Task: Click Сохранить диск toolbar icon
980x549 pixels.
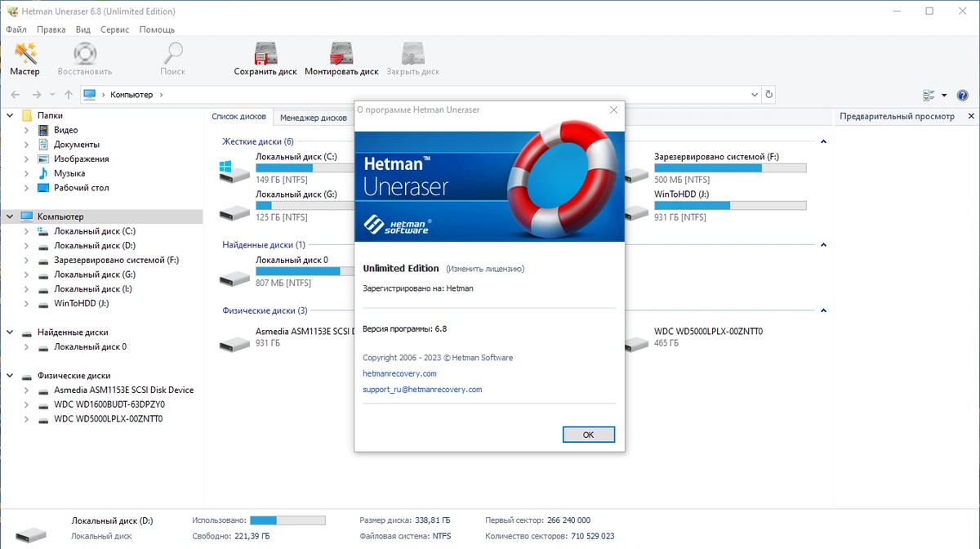Action: [x=265, y=60]
